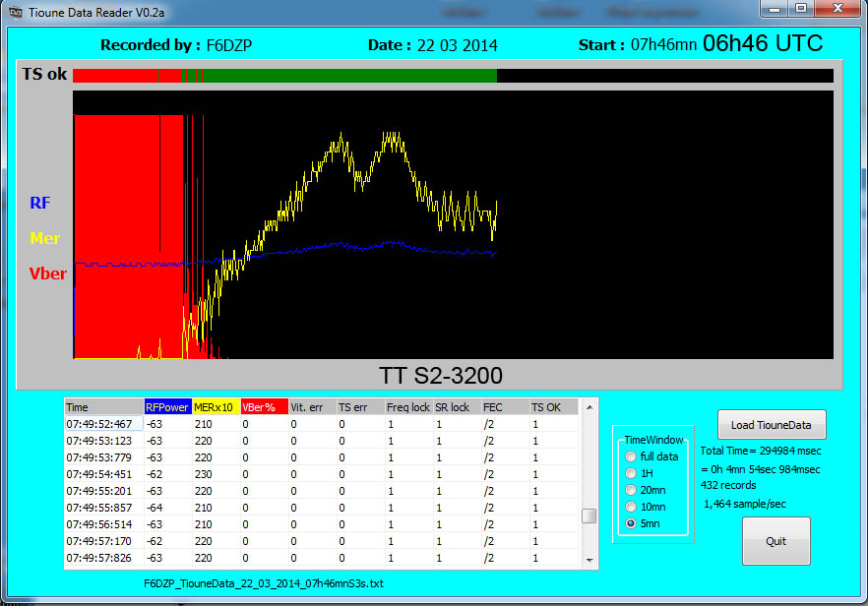The image size is (868, 606).
Task: Select the 07:49:54:451 row
Action: pos(321,474)
